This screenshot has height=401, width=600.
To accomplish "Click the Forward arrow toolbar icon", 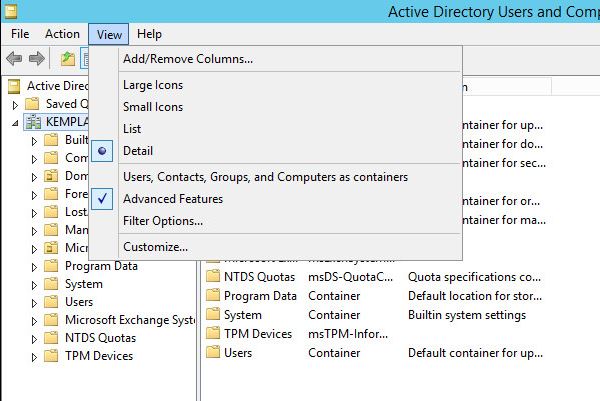I will click(37, 59).
